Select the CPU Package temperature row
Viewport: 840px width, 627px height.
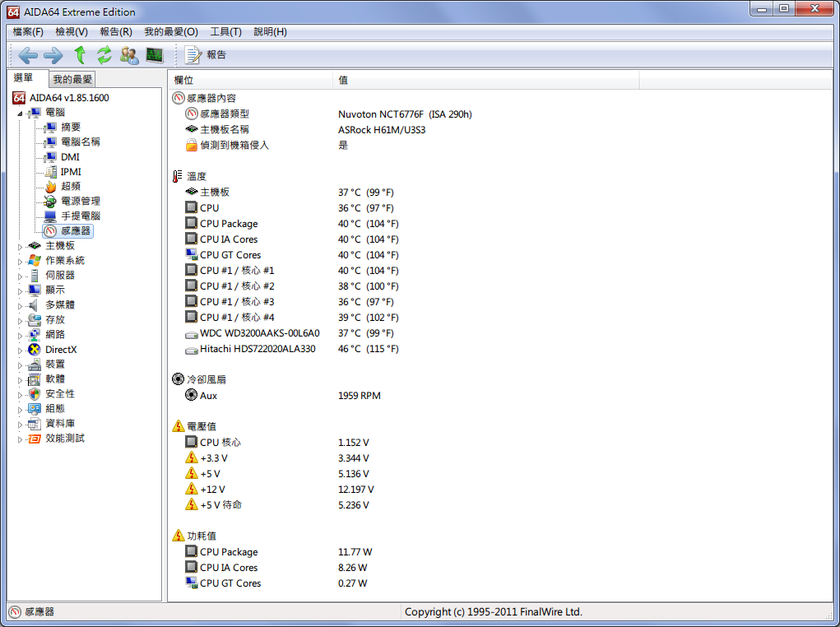tap(291, 224)
